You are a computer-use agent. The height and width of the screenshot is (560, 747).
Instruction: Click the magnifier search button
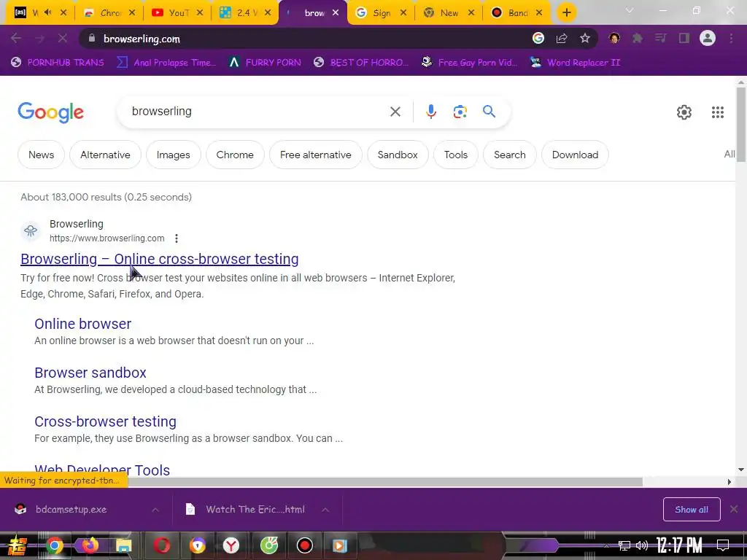489,112
